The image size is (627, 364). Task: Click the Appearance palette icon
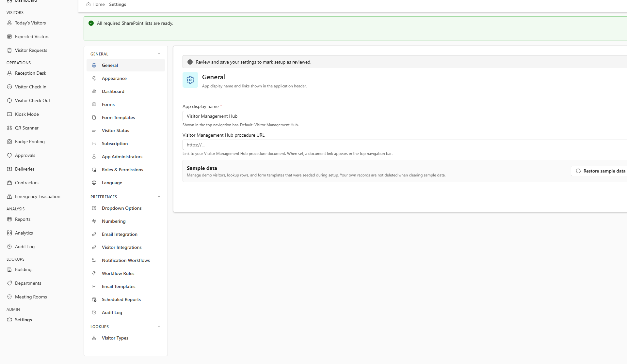94,78
